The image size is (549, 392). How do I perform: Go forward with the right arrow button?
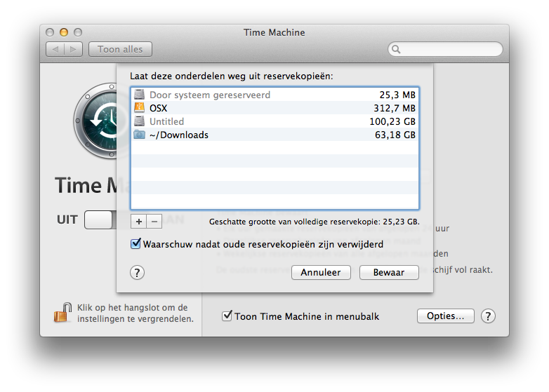click(x=74, y=49)
